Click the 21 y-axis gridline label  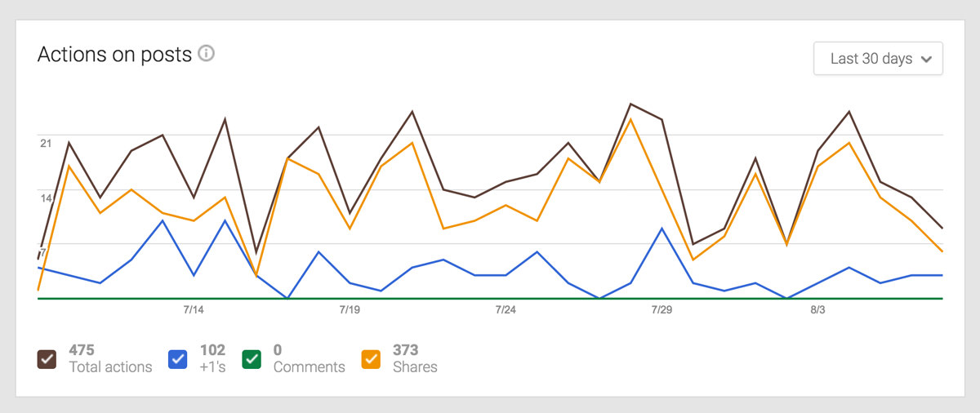(46, 144)
